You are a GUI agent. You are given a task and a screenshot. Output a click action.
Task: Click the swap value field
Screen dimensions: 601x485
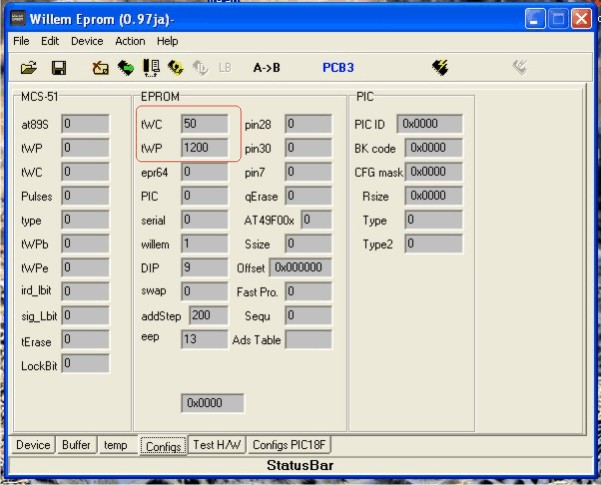coord(204,291)
